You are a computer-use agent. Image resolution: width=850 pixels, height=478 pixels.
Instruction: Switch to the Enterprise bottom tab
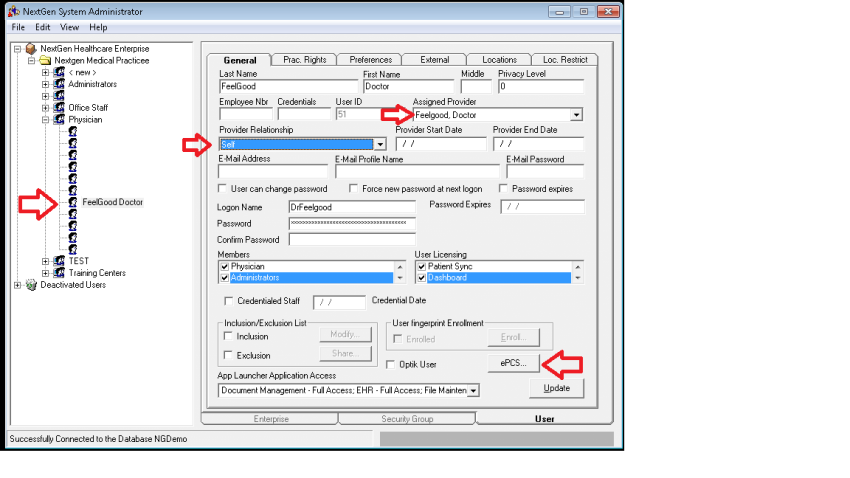(x=271, y=419)
